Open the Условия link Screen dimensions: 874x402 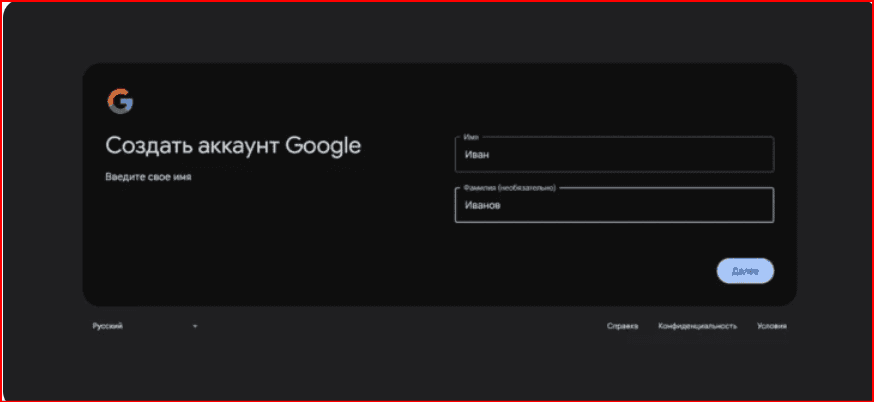pos(772,326)
